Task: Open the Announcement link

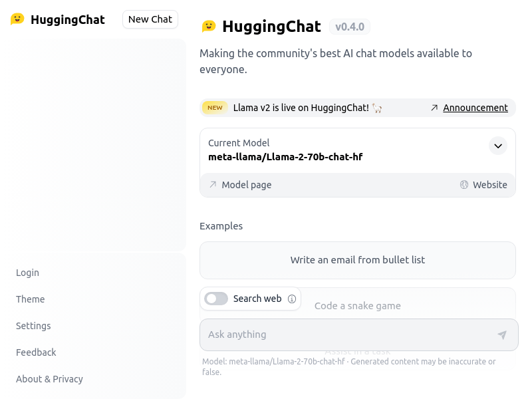Action: coord(475,107)
